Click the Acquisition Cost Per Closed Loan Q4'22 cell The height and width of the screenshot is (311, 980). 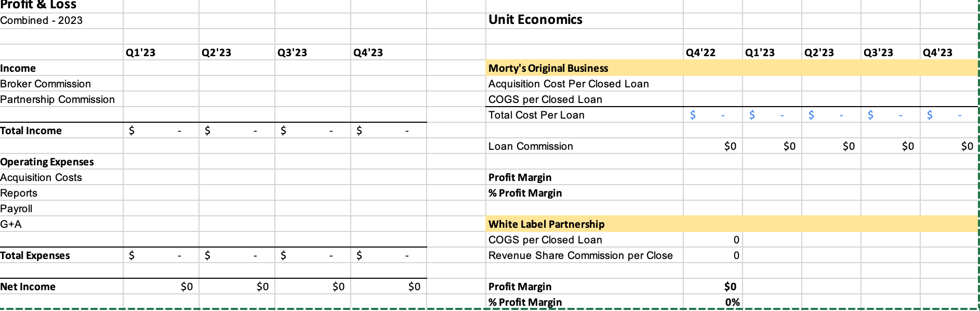[x=713, y=84]
